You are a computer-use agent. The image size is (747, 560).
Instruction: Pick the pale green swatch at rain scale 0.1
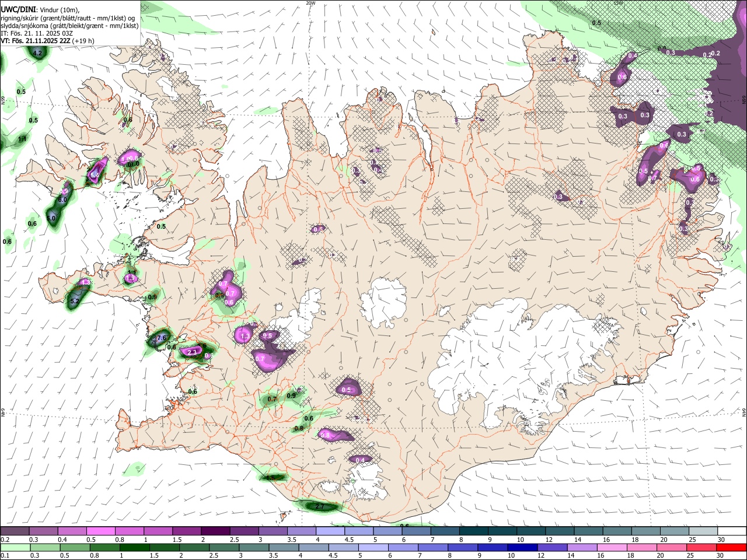click(x=15, y=547)
